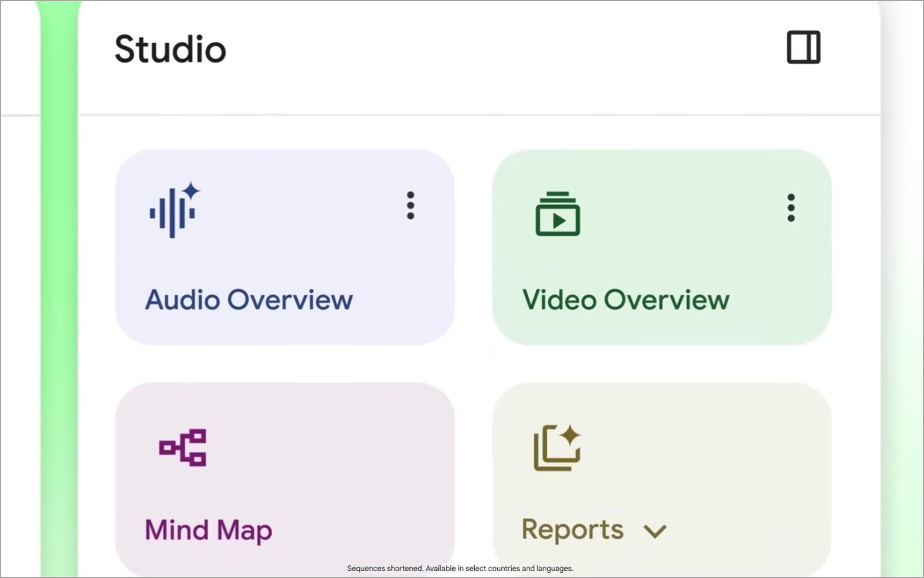Collapse the Studio panel with the sidebar icon
924x578 pixels.
click(x=803, y=47)
